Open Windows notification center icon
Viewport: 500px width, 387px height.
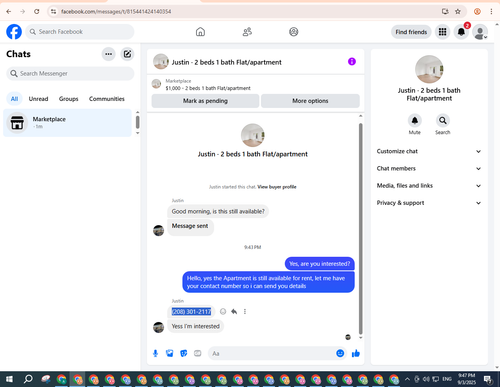pyautogui.click(x=488, y=379)
